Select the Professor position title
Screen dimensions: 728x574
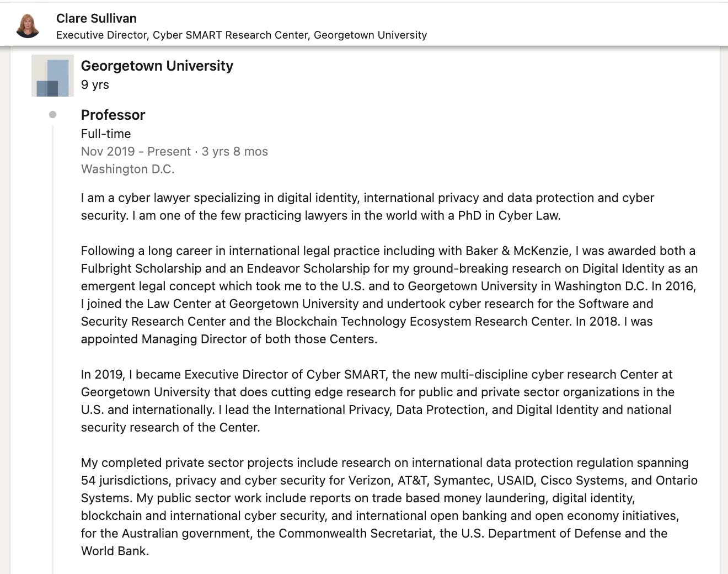113,115
